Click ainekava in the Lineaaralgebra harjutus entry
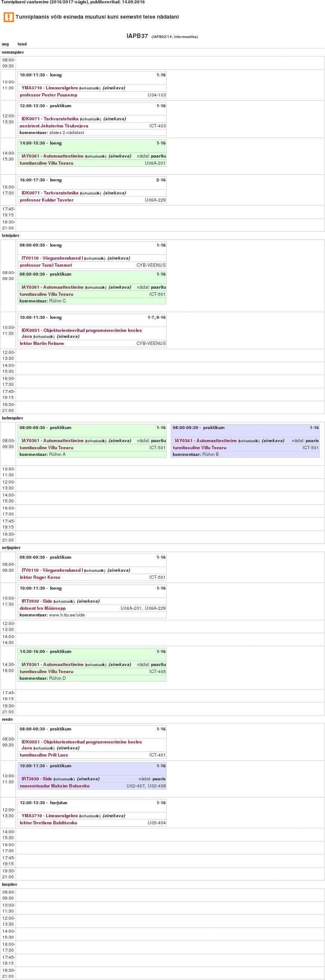Viewport: 325px width, 980px height. [114, 816]
